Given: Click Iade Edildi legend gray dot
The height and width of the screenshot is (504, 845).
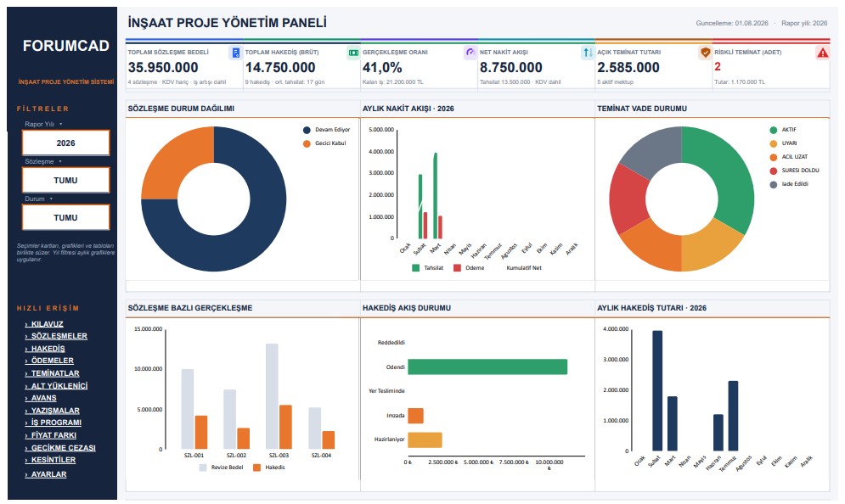Looking at the screenshot, I should click(774, 185).
